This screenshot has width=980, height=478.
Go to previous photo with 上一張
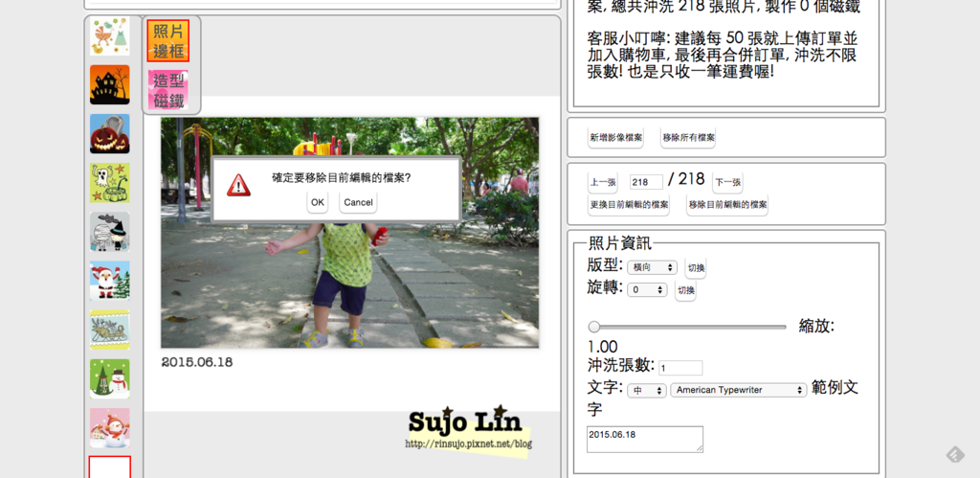(603, 183)
